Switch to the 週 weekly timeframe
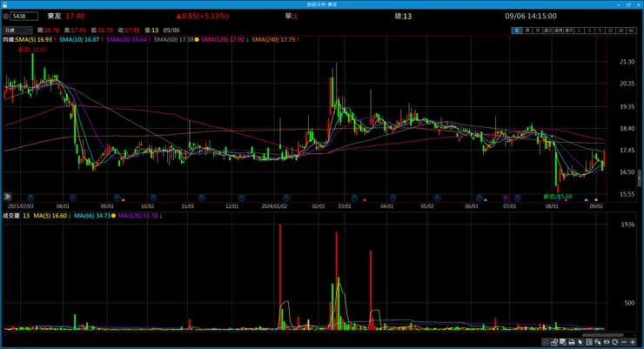 527,30
